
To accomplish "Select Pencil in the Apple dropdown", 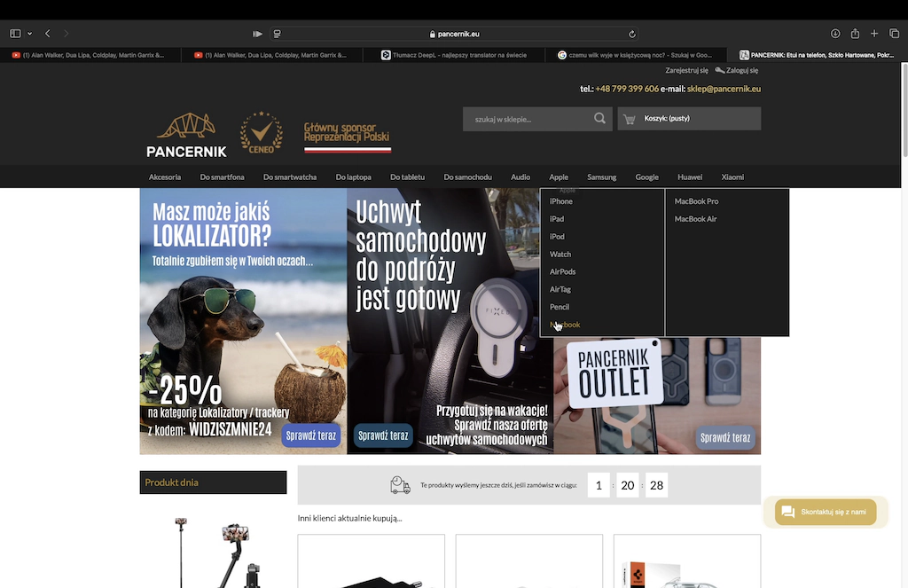I will 560,307.
